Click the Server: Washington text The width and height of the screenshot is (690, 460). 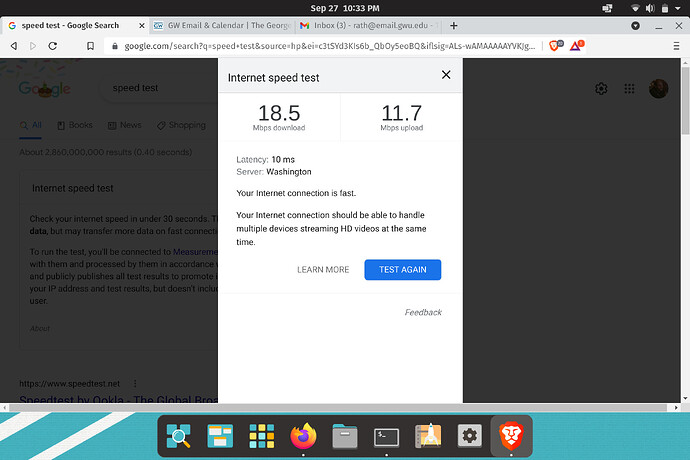pos(274,172)
